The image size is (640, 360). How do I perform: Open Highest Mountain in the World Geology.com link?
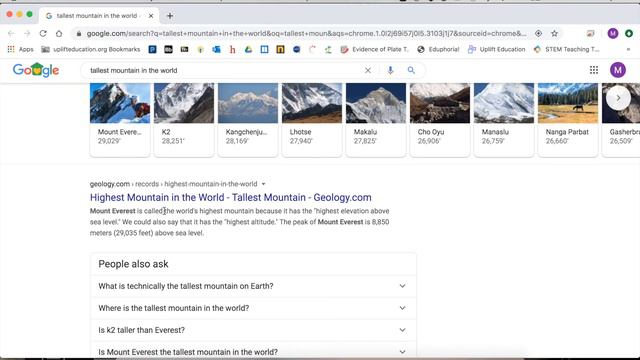(231, 198)
